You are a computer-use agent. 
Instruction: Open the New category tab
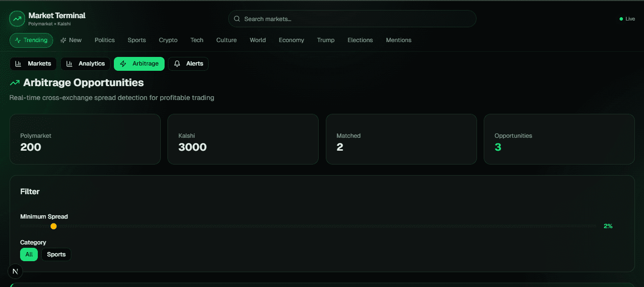[x=71, y=40]
